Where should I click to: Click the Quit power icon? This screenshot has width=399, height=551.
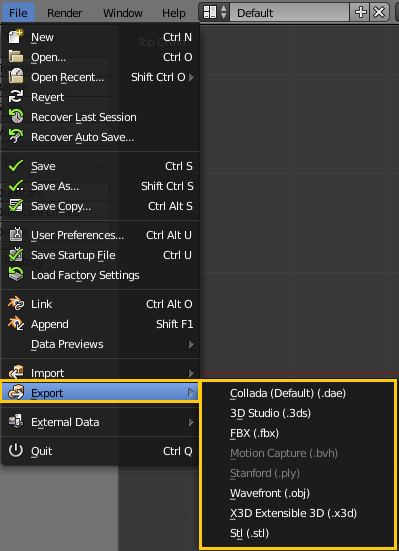(x=16, y=450)
